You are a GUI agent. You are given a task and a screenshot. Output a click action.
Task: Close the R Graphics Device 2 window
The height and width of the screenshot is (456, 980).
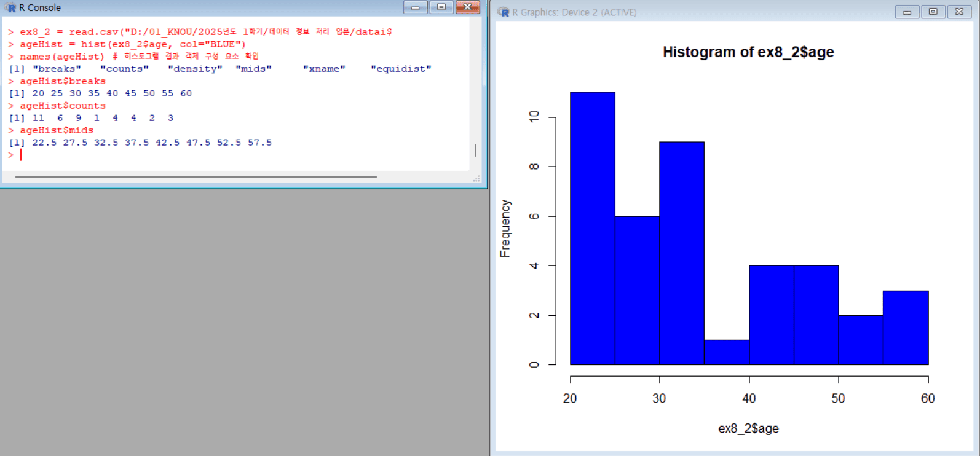click(959, 12)
